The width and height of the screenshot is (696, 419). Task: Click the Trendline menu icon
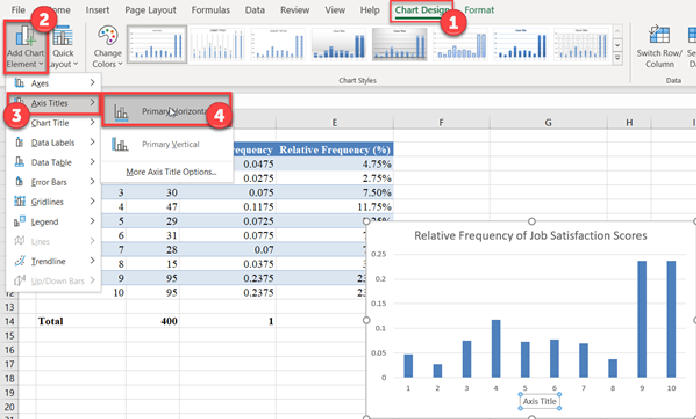20,261
